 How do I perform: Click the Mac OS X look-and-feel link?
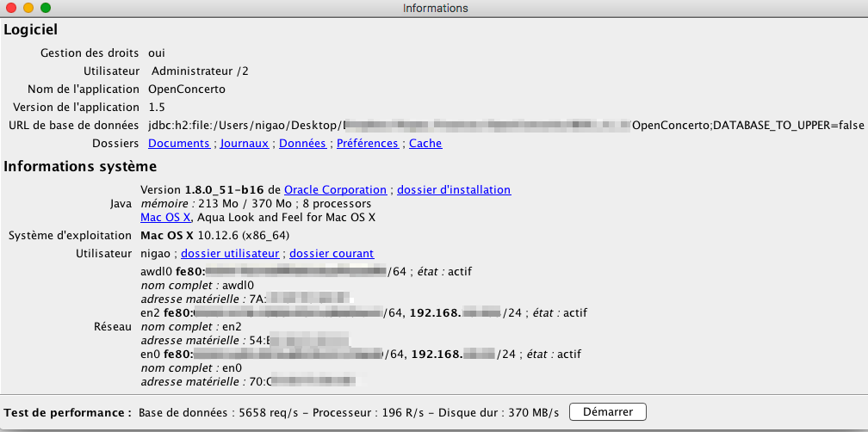[165, 218]
